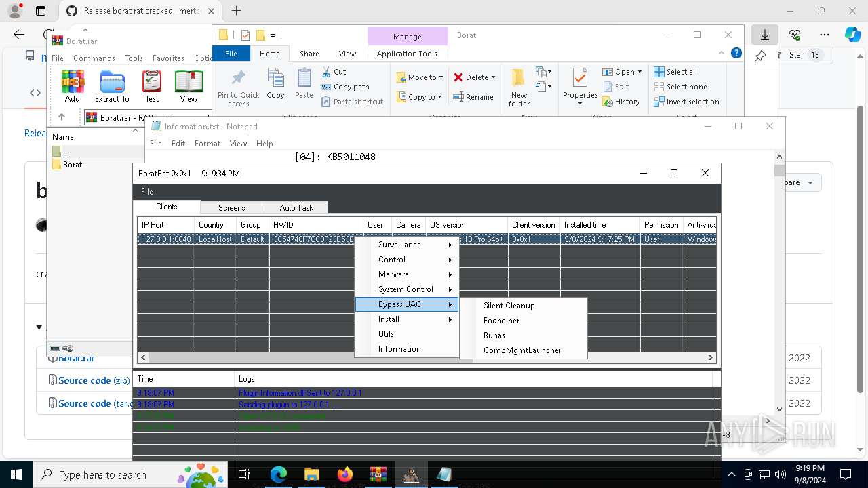Open Task View on the taskbar
Viewport: 868px width, 488px height.
click(244, 474)
